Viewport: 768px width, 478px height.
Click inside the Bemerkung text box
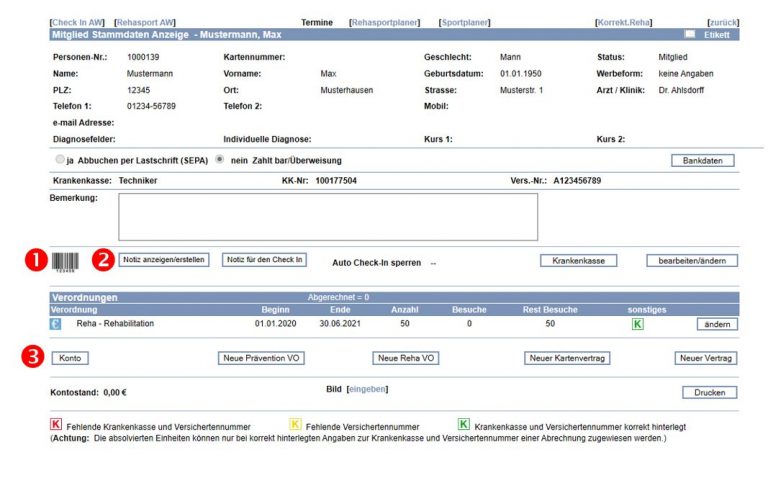327,217
